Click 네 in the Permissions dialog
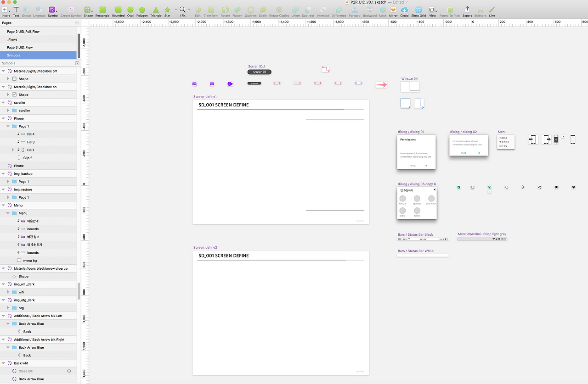The image size is (588, 384). click(x=426, y=165)
